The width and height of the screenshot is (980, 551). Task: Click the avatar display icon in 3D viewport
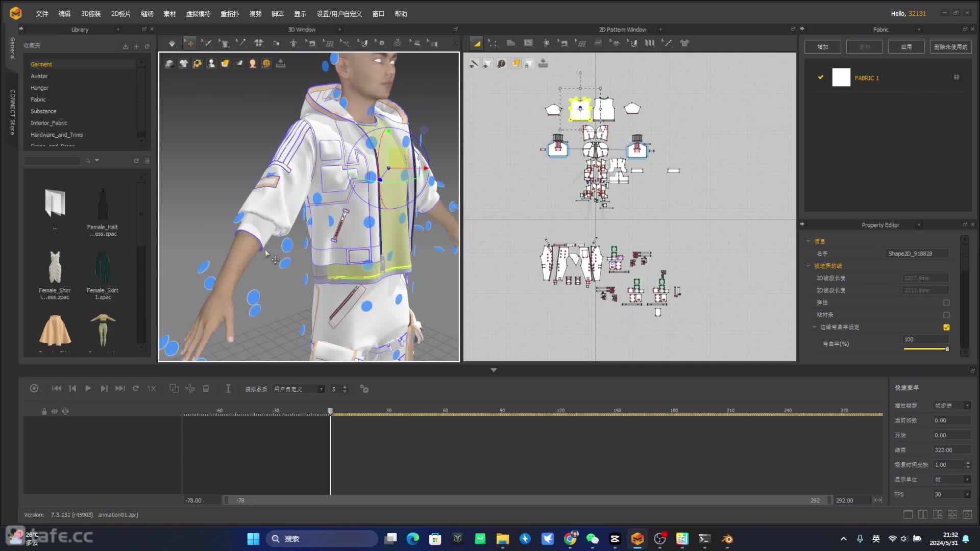tap(211, 64)
